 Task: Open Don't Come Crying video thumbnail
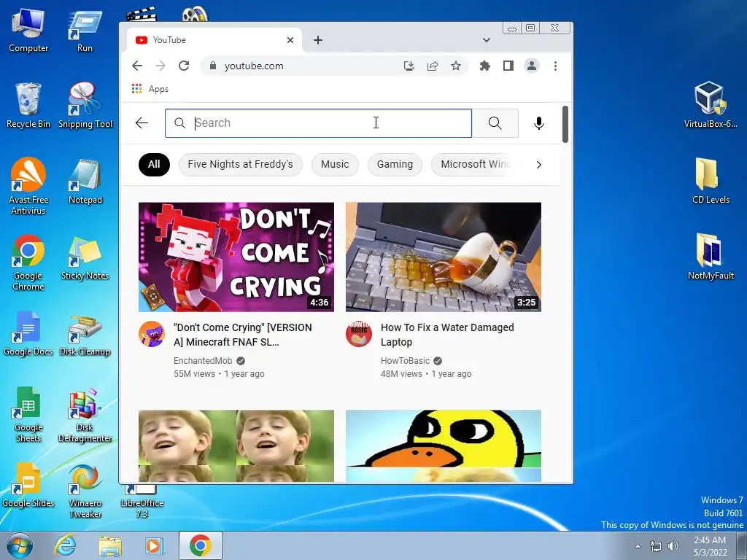pos(236,257)
